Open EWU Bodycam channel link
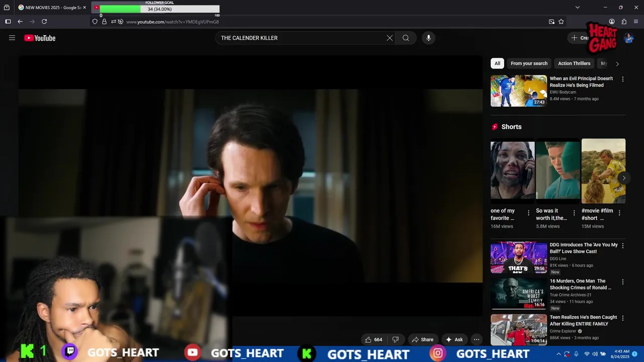Viewport: 644px width, 362px height. click(563, 92)
